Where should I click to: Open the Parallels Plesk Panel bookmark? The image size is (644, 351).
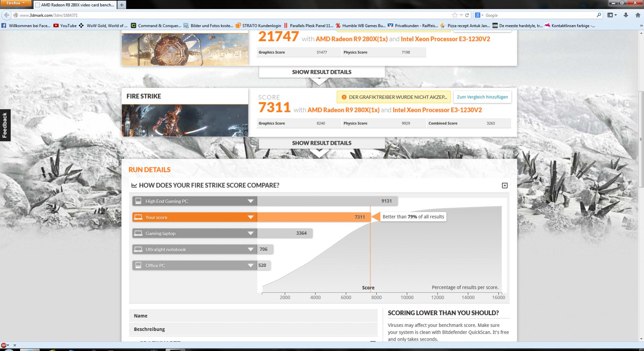[x=308, y=25]
